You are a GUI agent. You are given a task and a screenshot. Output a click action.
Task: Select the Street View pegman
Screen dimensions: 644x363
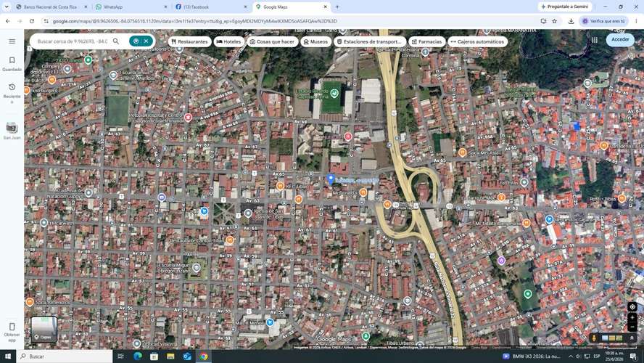tap(594, 338)
